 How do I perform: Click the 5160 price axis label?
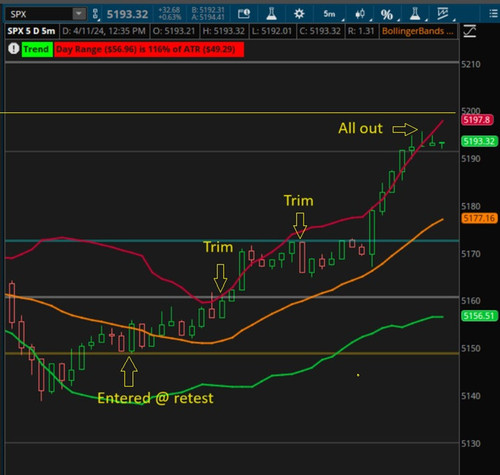(x=471, y=301)
